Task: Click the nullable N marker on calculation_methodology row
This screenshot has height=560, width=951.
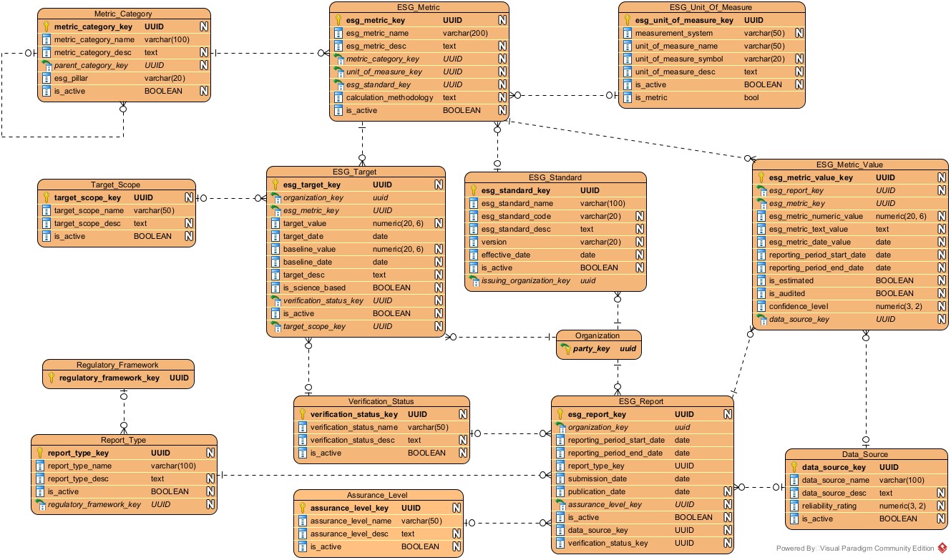Action: click(x=502, y=97)
